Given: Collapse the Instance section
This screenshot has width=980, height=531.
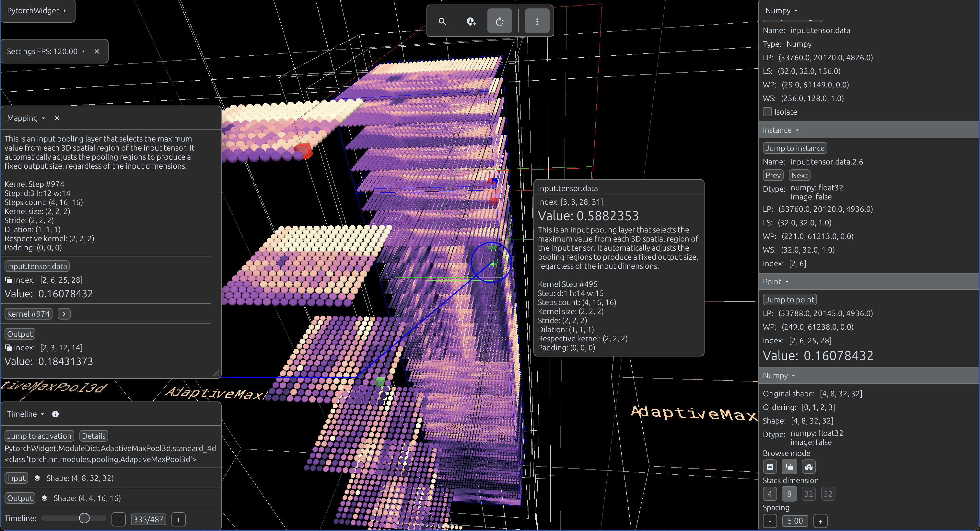Looking at the screenshot, I should click(x=781, y=130).
